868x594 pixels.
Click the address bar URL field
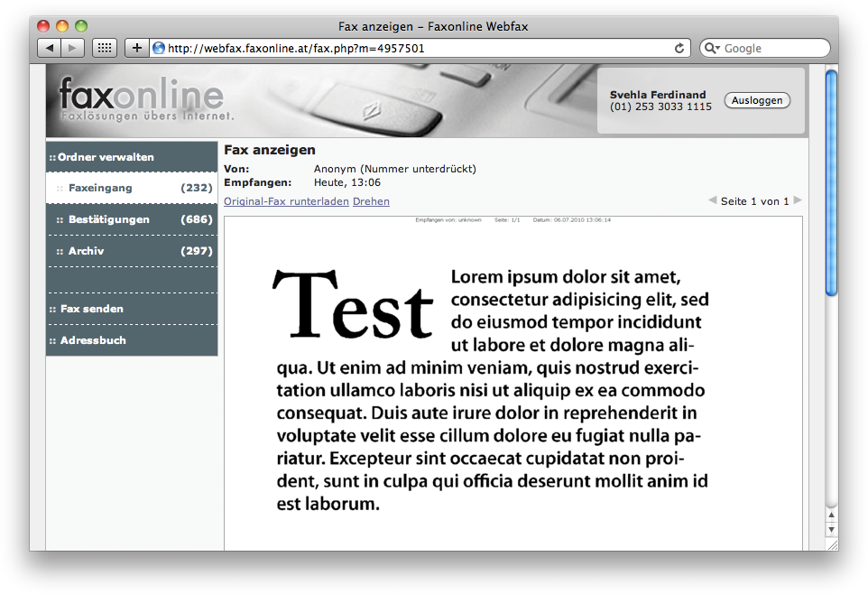click(x=420, y=48)
